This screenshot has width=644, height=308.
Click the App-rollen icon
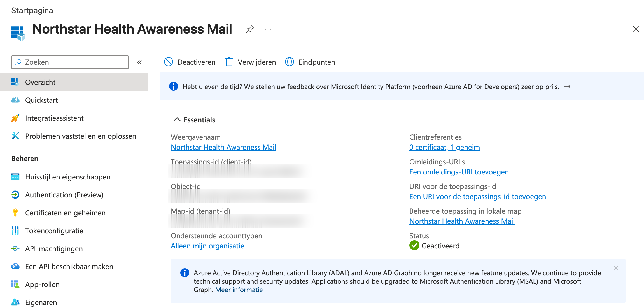(15, 284)
